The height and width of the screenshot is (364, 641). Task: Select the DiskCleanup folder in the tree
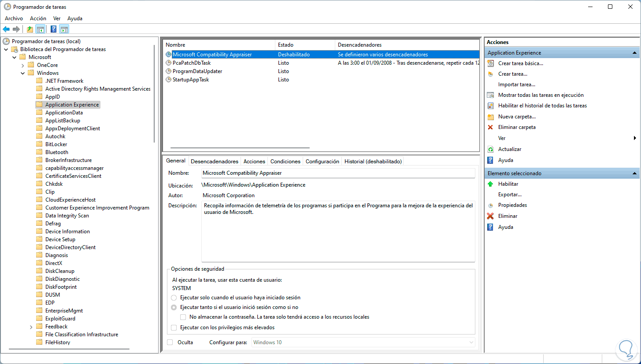click(59, 271)
